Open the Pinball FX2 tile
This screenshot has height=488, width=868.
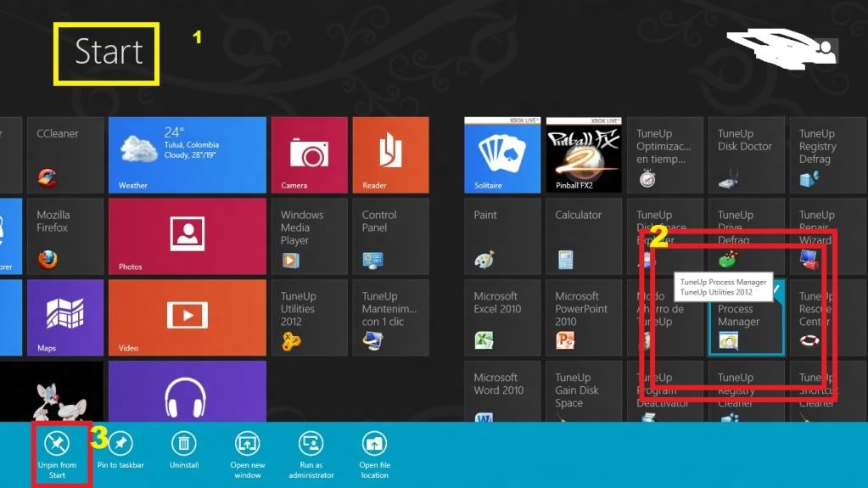pos(584,155)
